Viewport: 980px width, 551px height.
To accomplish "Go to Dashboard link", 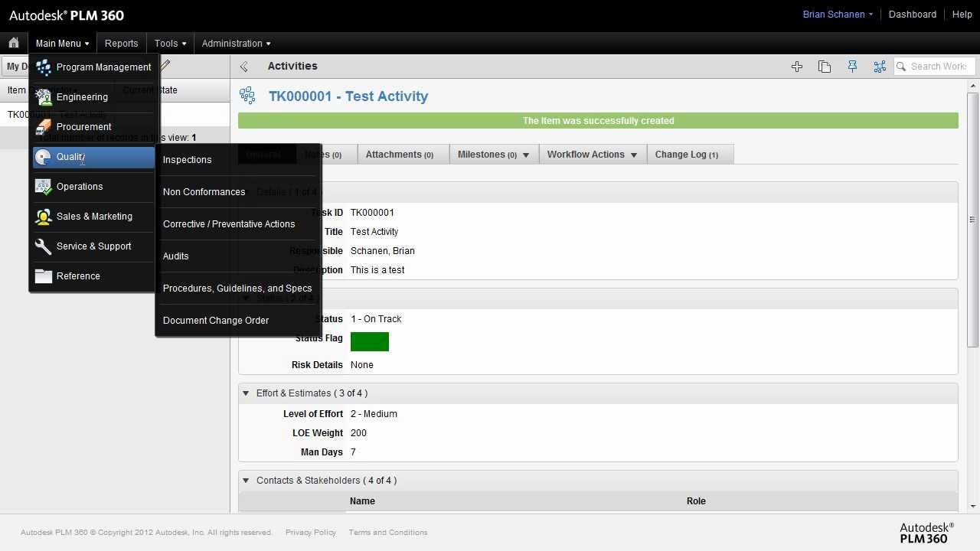I will tap(913, 15).
